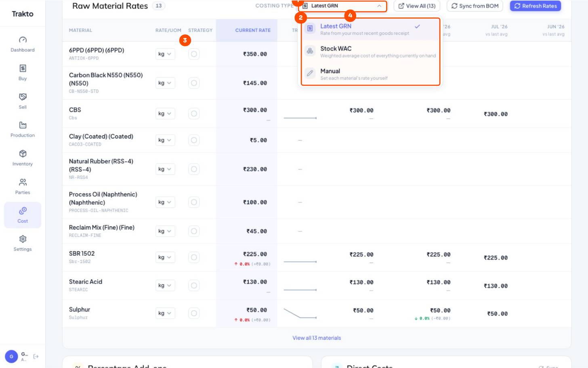Image resolution: width=588 pixels, height=368 pixels.
Task: Click the Latest GRN option icon
Action: (x=310, y=29)
